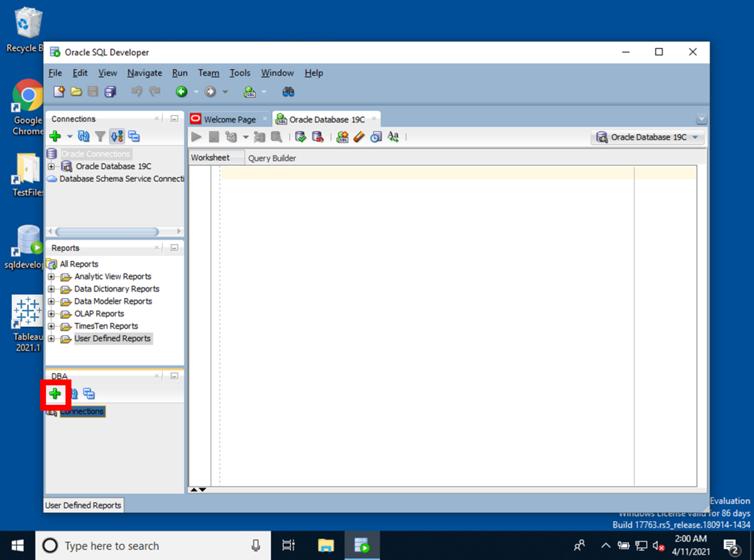Expand User Defined Reports folder
Viewport: 754px width, 560px height.
pos(52,339)
